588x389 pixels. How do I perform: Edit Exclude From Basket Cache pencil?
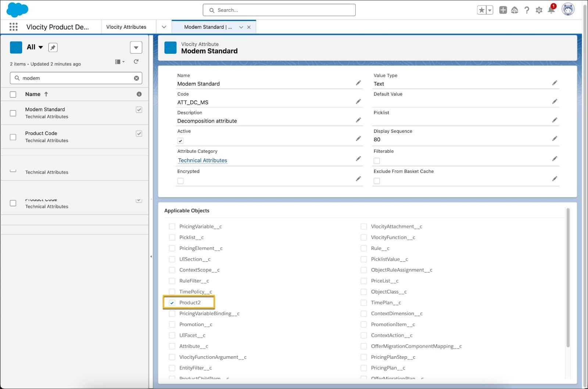(555, 179)
